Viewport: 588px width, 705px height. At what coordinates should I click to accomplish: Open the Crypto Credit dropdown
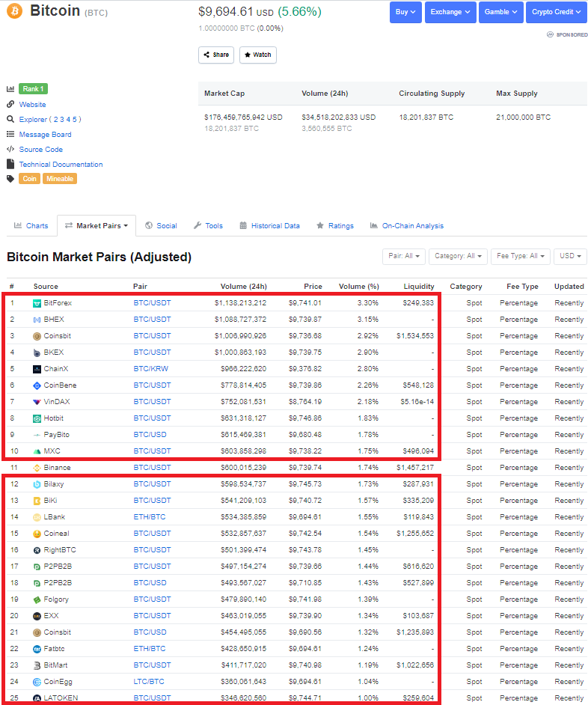[x=556, y=12]
